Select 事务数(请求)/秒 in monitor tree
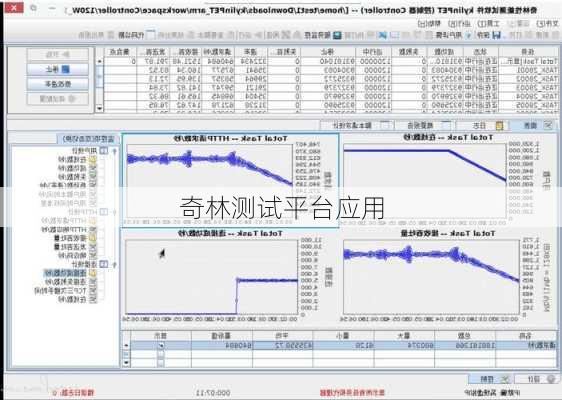Screen dimensions: 562x400 coord(63,185)
